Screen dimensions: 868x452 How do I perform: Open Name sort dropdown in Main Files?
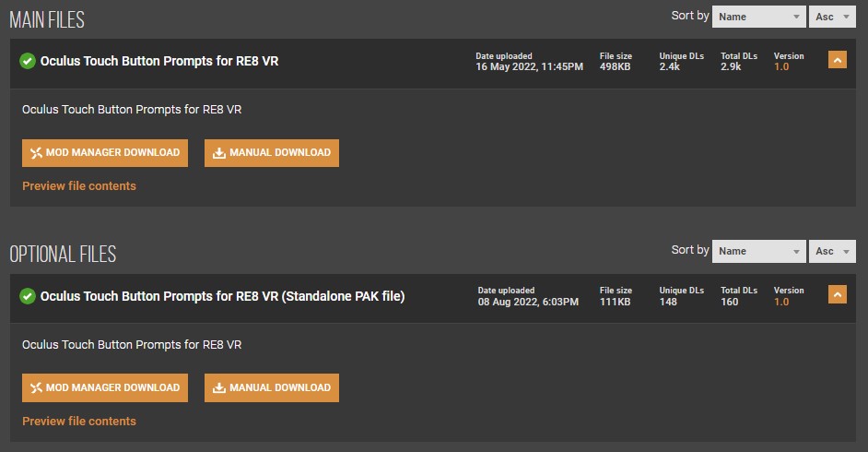tap(759, 17)
